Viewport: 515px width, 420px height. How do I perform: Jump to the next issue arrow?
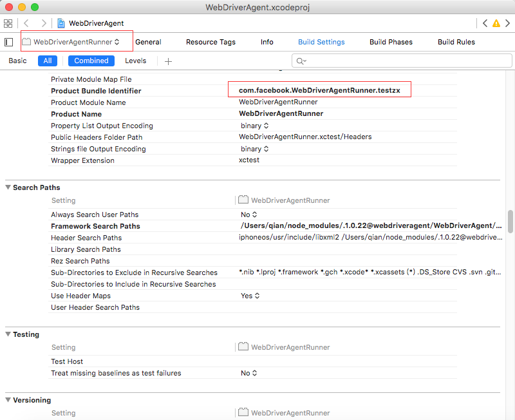click(507, 23)
